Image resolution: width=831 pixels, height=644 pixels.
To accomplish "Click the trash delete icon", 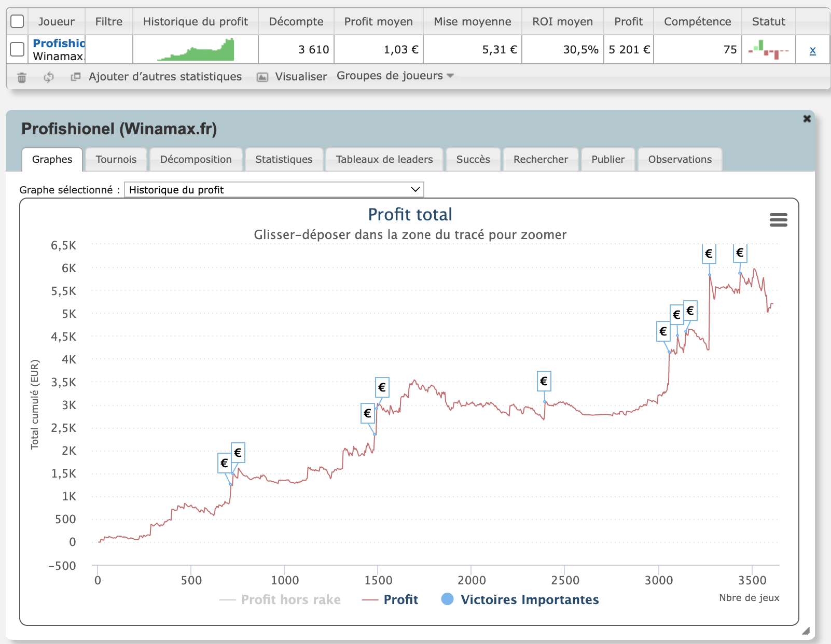I will coord(22,77).
